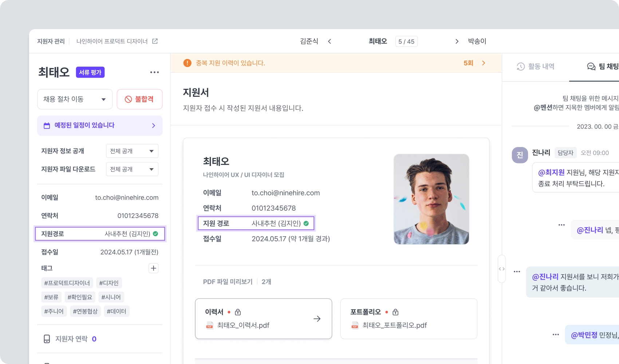Open the options dots beside the 넵 reply
The height and width of the screenshot is (364, 619).
click(x=561, y=225)
